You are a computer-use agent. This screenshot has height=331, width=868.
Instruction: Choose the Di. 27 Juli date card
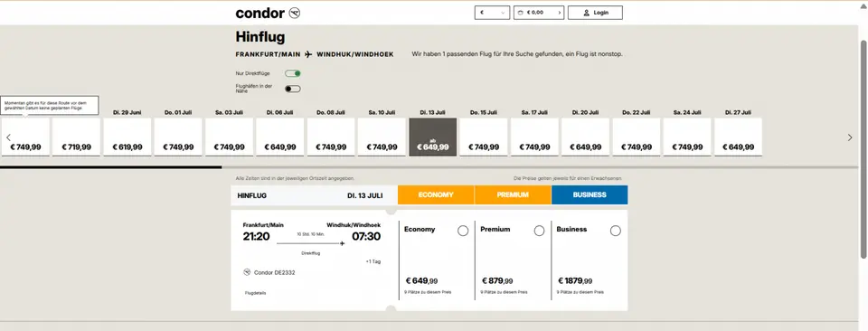coord(739,137)
